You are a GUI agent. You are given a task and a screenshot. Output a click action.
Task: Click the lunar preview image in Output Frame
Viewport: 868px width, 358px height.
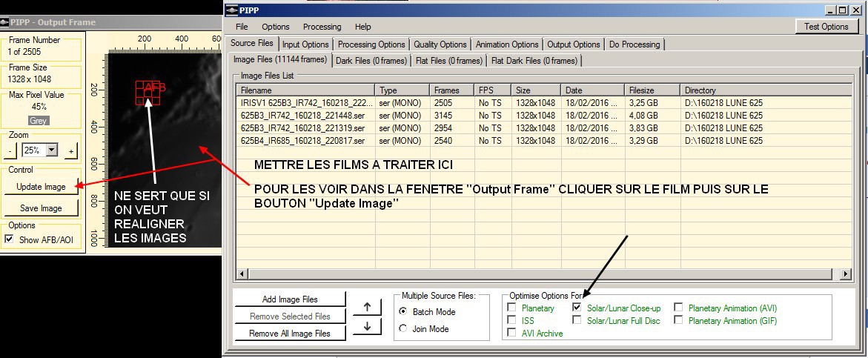pyautogui.click(x=165, y=150)
